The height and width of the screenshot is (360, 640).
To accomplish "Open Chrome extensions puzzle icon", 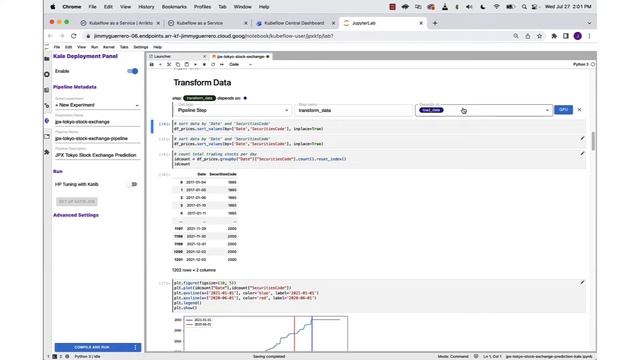I will [x=554, y=36].
